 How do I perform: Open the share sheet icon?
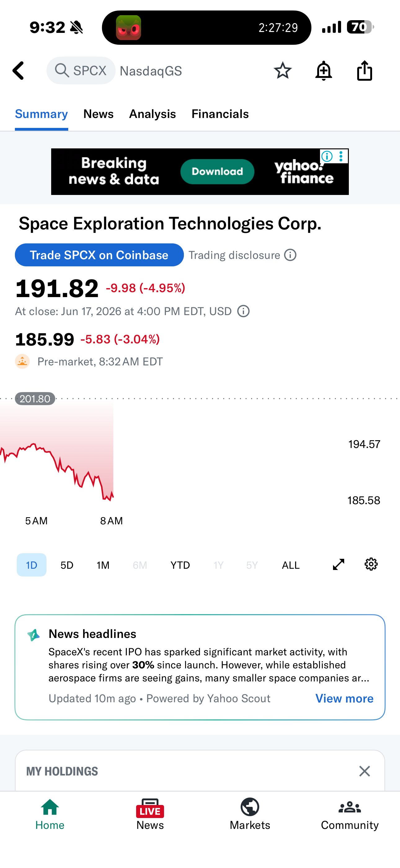tap(364, 71)
